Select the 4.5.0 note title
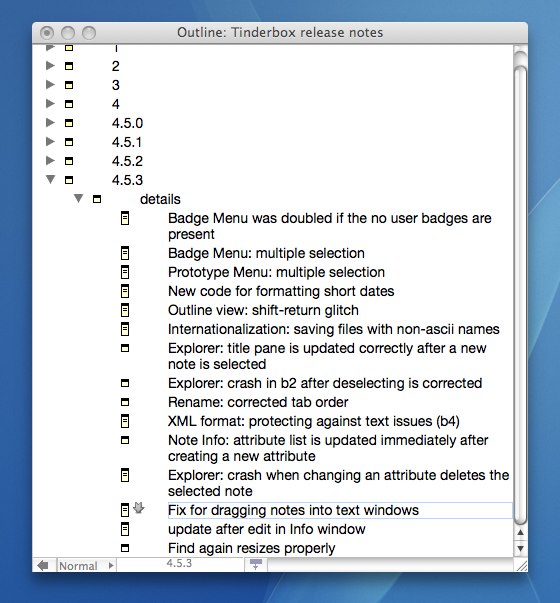 (127, 123)
